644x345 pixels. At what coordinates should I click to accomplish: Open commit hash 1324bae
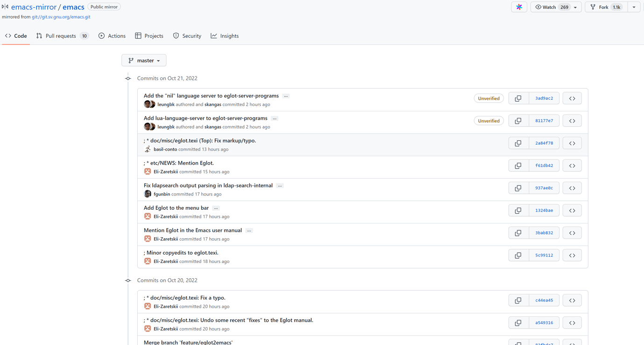tap(544, 210)
